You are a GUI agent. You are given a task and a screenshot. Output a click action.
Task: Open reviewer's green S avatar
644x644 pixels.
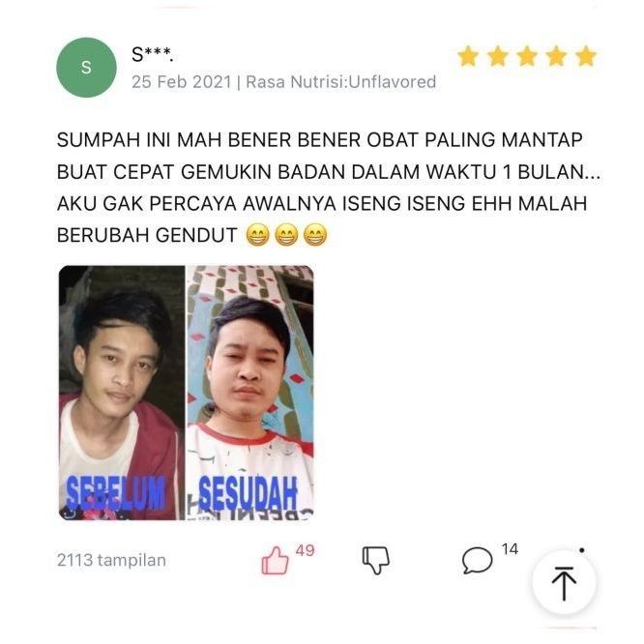[x=86, y=68]
